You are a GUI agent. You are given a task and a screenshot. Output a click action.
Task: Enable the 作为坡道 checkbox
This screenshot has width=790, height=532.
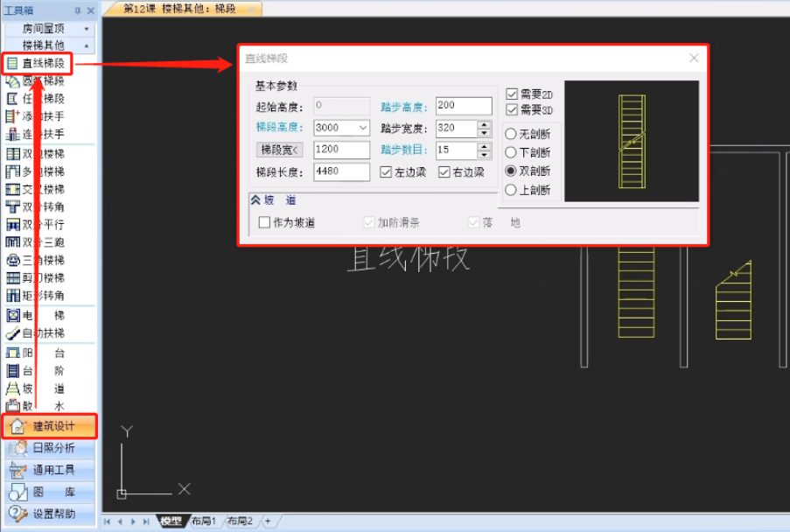point(264,222)
